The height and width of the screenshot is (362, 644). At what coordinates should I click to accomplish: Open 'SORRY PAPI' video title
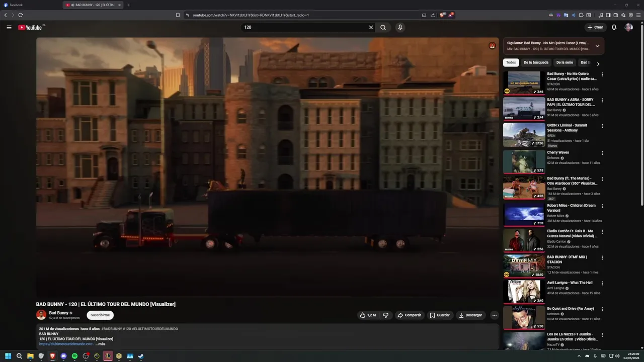click(571, 102)
